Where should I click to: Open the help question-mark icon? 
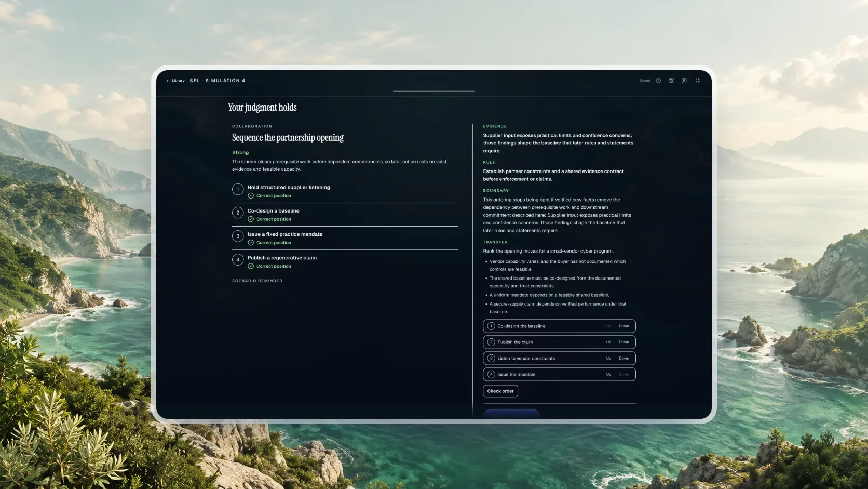pos(658,81)
